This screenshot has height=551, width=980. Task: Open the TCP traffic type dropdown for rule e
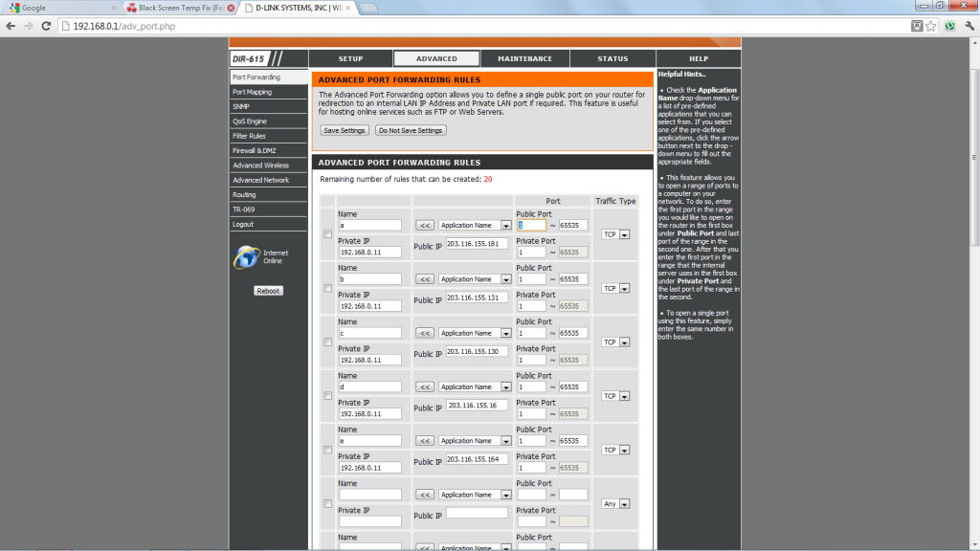pyautogui.click(x=615, y=450)
